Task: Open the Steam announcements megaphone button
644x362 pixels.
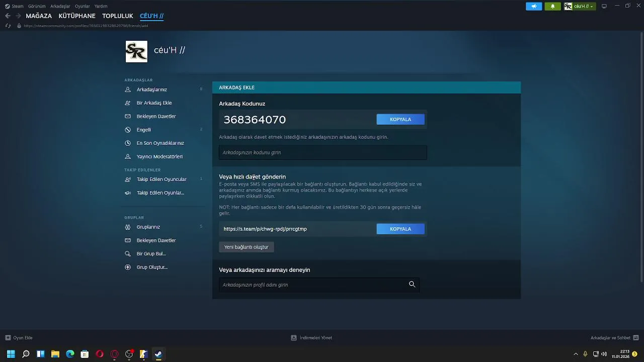Action: coord(534,6)
